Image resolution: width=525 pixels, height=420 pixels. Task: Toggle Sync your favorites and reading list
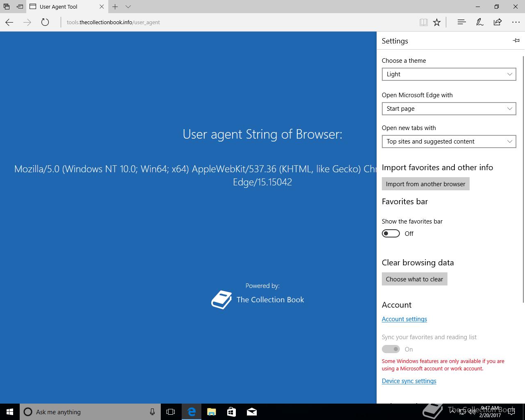pos(391,349)
